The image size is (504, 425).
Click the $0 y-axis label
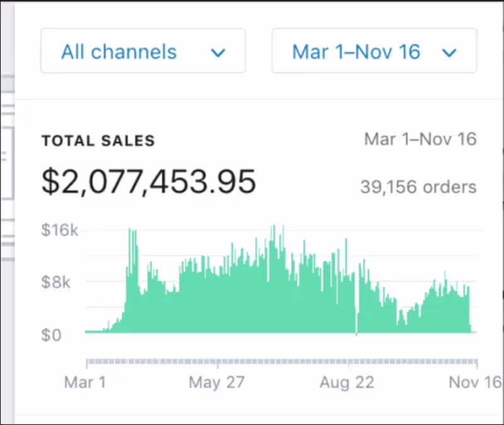pos(53,334)
